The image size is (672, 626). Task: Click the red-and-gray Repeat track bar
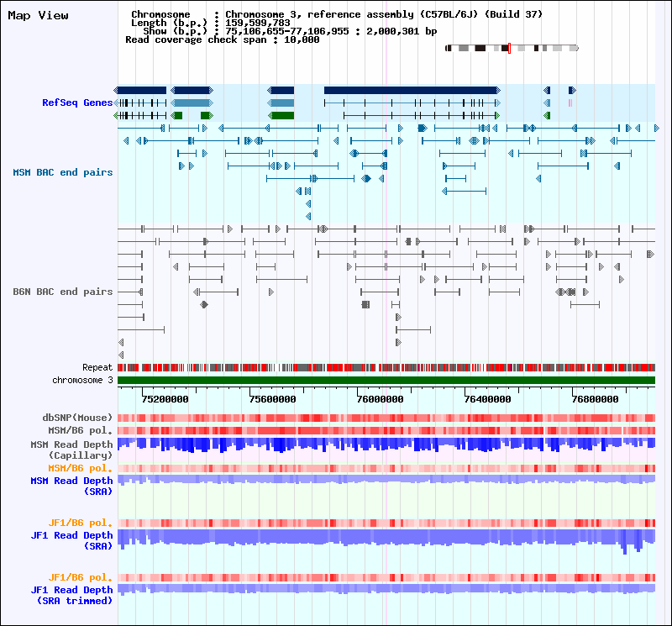pos(386,367)
